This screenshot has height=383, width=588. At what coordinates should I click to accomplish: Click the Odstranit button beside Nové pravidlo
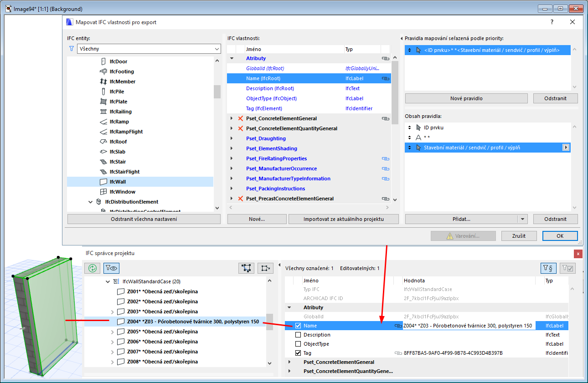click(555, 98)
